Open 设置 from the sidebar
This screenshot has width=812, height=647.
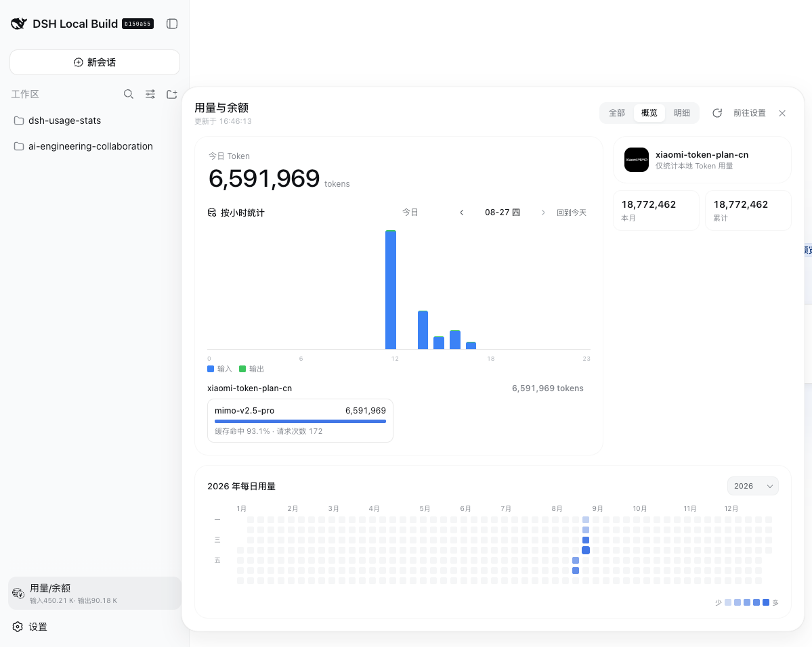(x=95, y=627)
